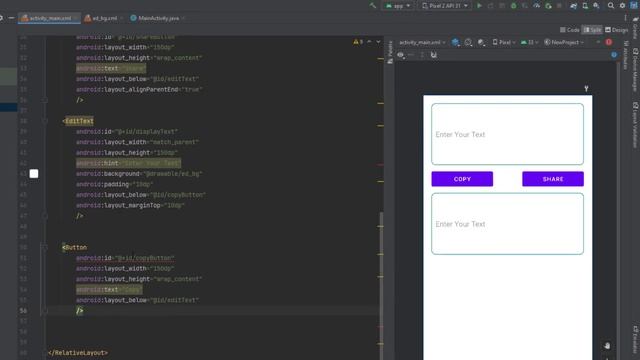Screen dimensions: 640x360
Task: Click the green Debug bug icon
Action: point(513,6)
